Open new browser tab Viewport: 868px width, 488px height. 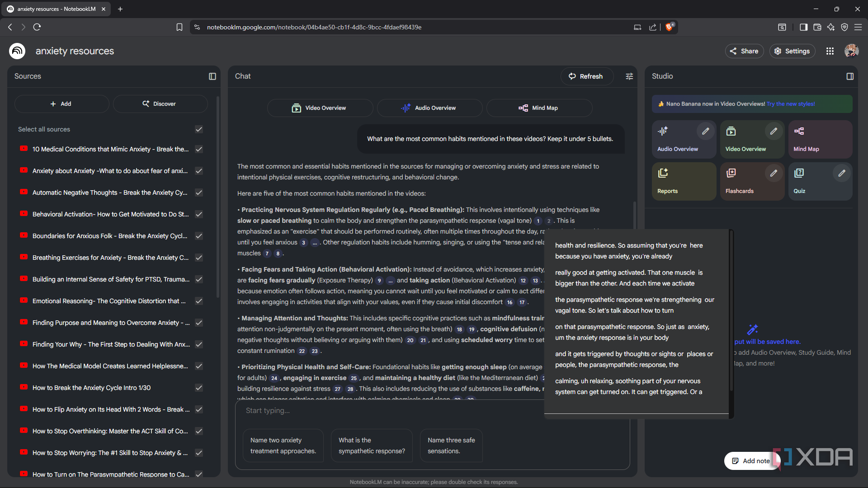(120, 9)
